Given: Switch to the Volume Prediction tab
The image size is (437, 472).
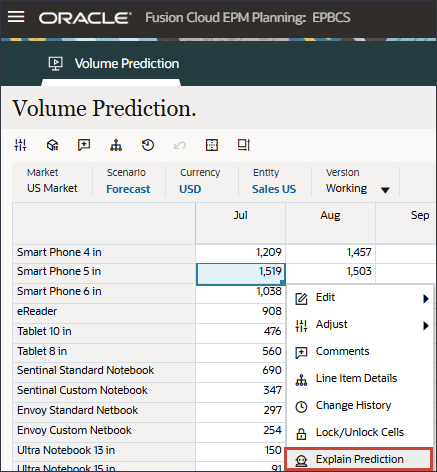Looking at the screenshot, I should (113, 63).
